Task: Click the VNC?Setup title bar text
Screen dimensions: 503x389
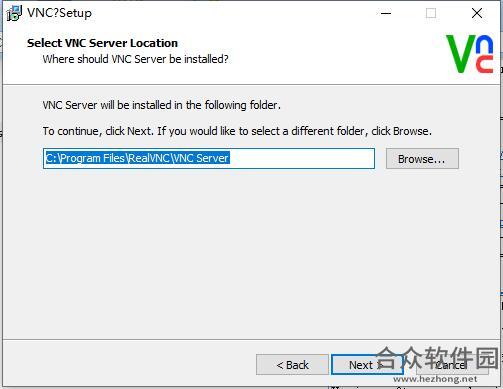Action: click(x=59, y=13)
